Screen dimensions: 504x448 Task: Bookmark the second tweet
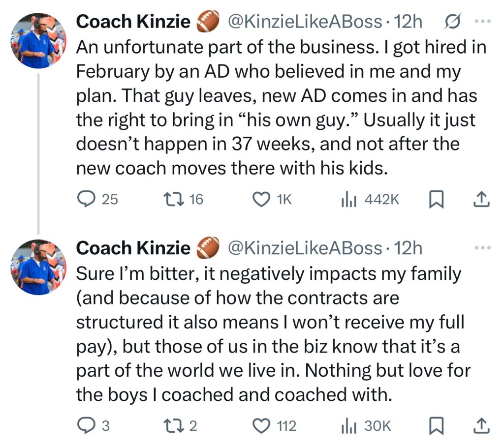coord(435,426)
